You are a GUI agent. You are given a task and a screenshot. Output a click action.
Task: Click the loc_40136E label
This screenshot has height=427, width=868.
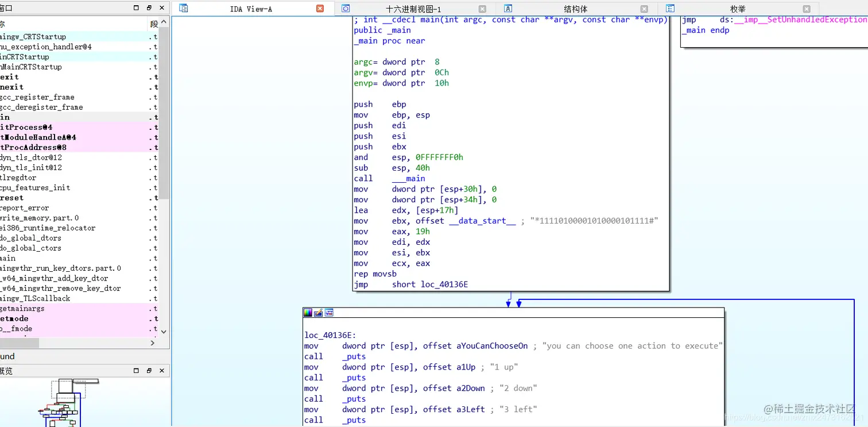(x=330, y=335)
